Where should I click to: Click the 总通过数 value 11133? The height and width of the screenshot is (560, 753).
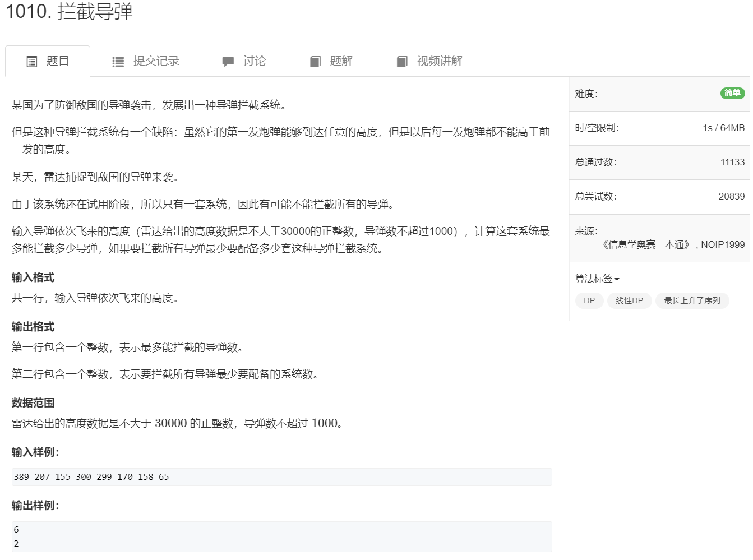(x=732, y=162)
